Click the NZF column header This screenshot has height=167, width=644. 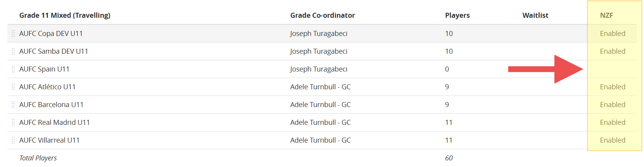[x=607, y=15]
